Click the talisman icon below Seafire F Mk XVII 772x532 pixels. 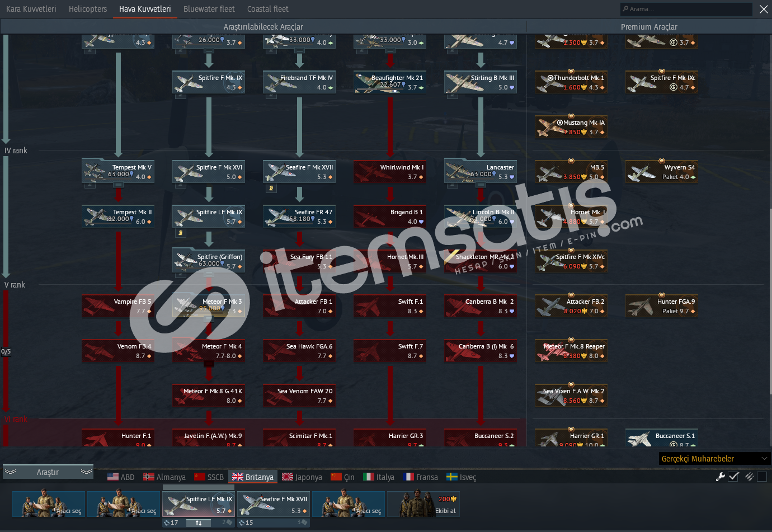point(271,188)
